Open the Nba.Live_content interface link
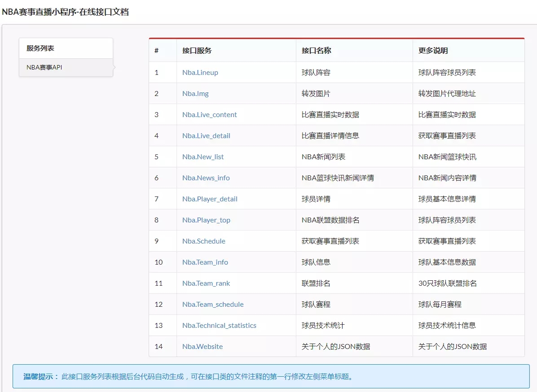The width and height of the screenshot is (537, 392). click(209, 114)
